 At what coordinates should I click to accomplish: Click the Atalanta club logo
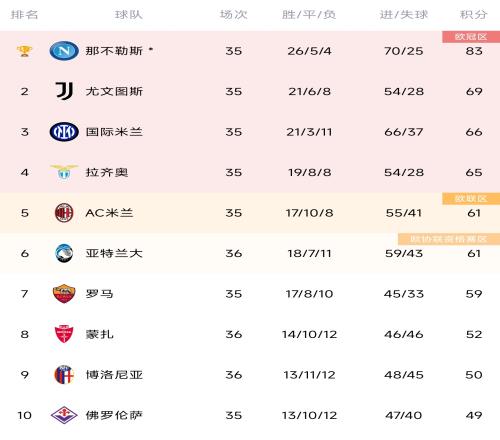64,253
